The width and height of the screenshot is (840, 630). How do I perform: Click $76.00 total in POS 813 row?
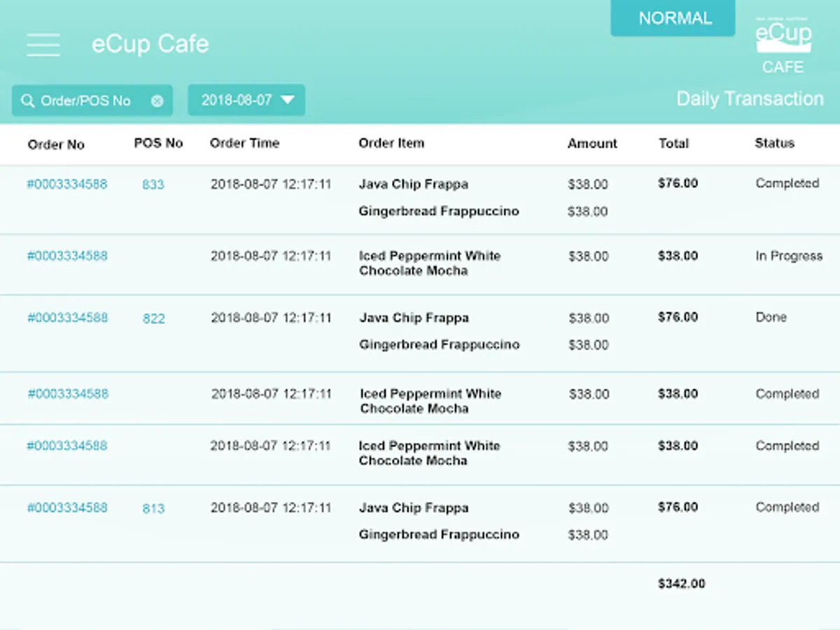click(678, 507)
